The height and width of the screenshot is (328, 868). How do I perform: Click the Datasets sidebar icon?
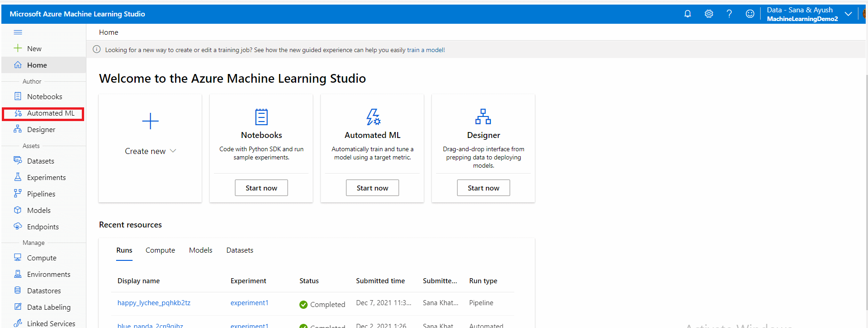coord(18,161)
